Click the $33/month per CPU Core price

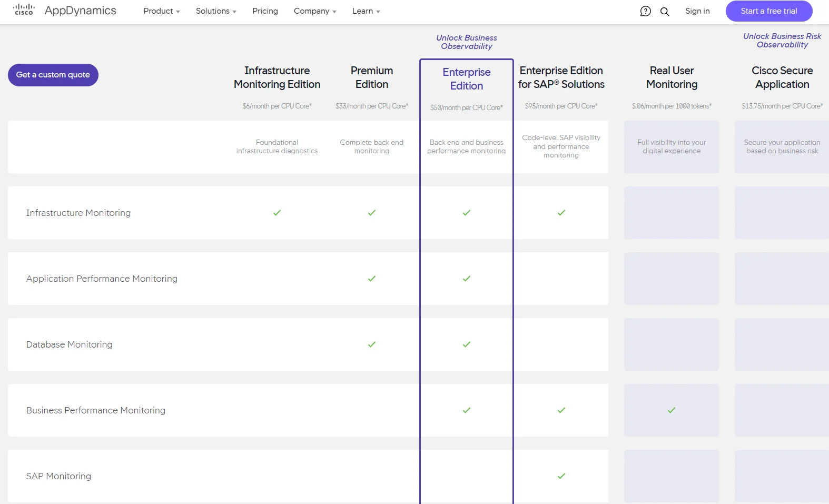click(x=372, y=106)
